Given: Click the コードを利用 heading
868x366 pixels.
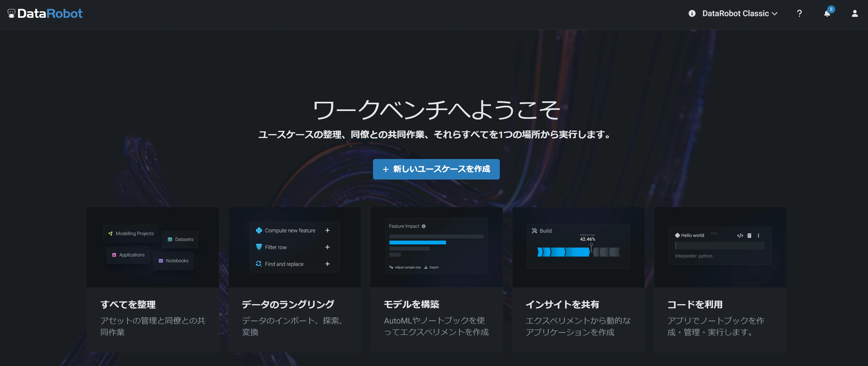Looking at the screenshot, I should pos(695,304).
